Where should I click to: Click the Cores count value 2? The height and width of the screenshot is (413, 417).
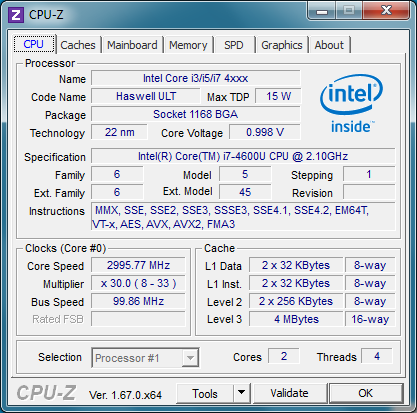coord(284,356)
